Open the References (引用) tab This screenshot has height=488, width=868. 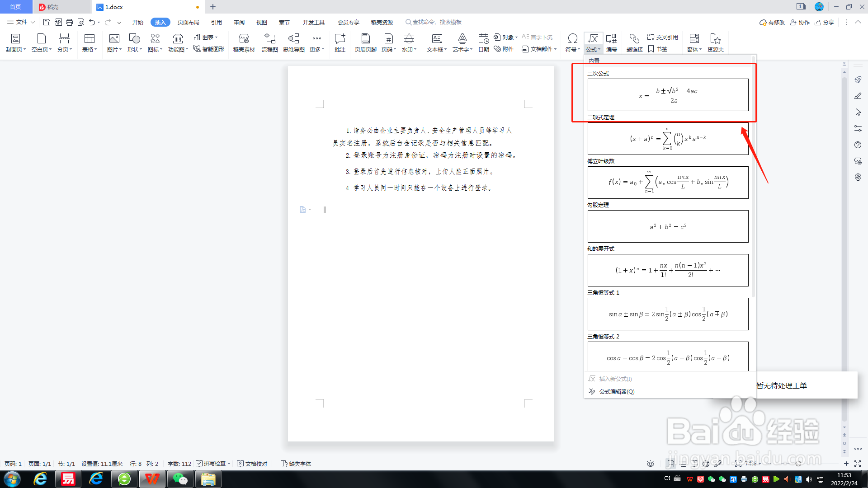pos(217,22)
